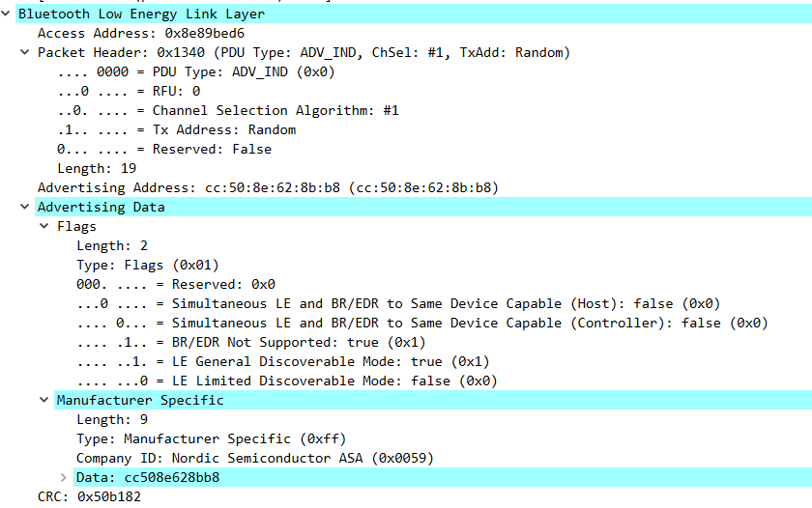This screenshot has width=812, height=508.
Task: Select Company ID Nordic Semiconductor row
Action: pyautogui.click(x=255, y=458)
